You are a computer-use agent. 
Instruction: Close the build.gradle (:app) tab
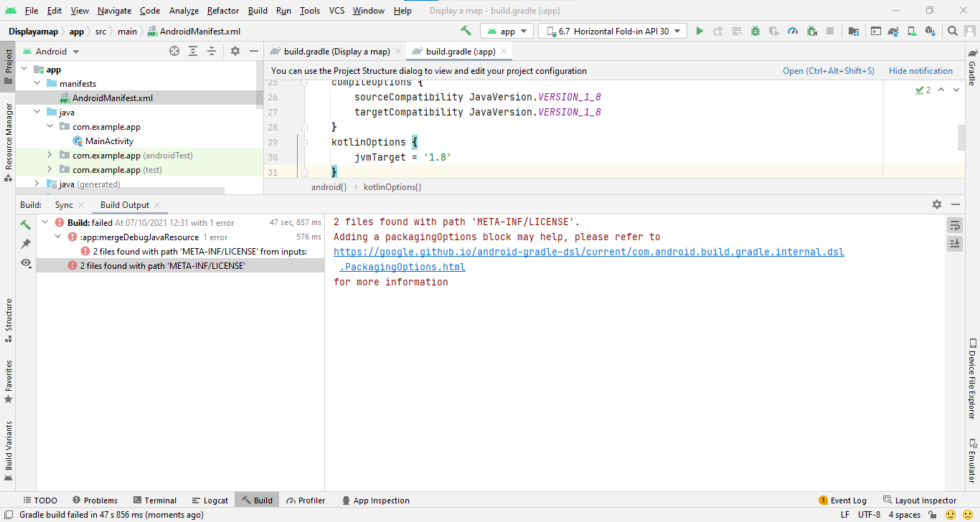[x=504, y=51]
